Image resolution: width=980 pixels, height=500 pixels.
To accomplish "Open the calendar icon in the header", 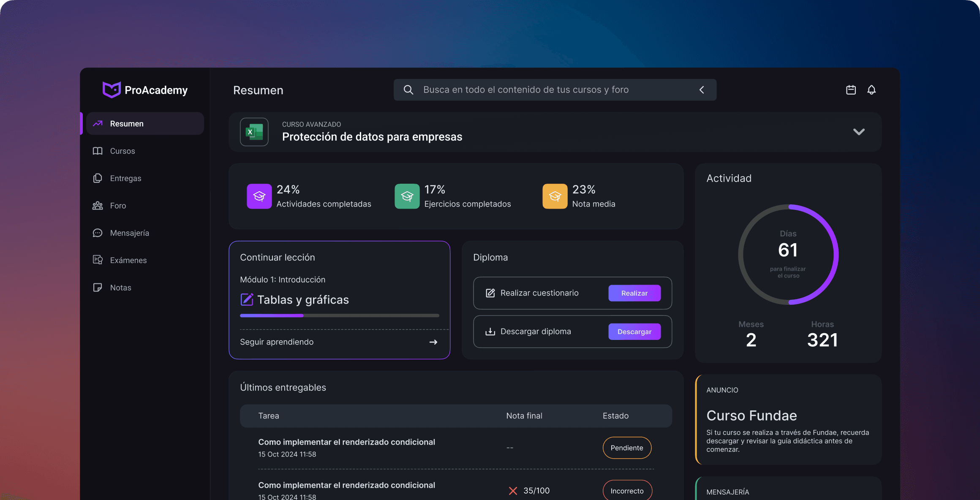I will point(851,90).
